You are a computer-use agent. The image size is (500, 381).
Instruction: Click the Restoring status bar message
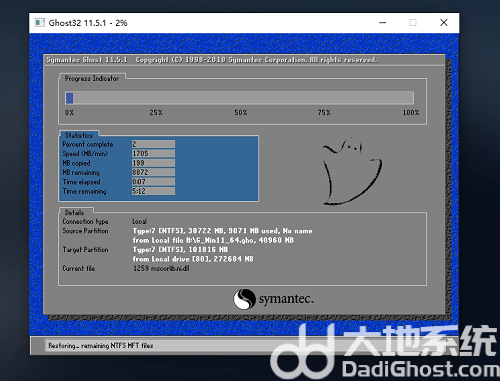[x=101, y=346]
